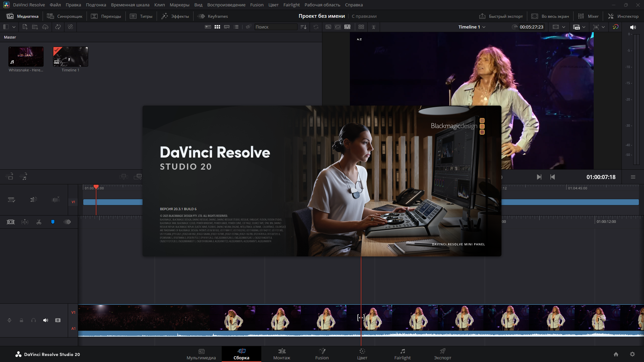Click the blue marker flag icon
This screenshot has width=644, height=362.
tap(53, 222)
